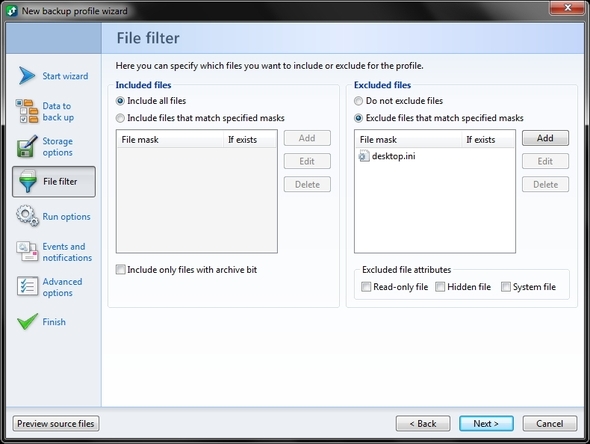The height and width of the screenshot is (444, 590).
Task: Click the Start wizard arrow icon
Action: click(x=27, y=76)
